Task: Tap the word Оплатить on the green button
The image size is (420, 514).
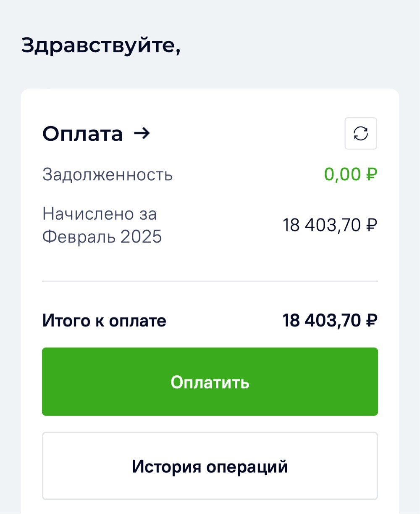Action: pyautogui.click(x=210, y=382)
